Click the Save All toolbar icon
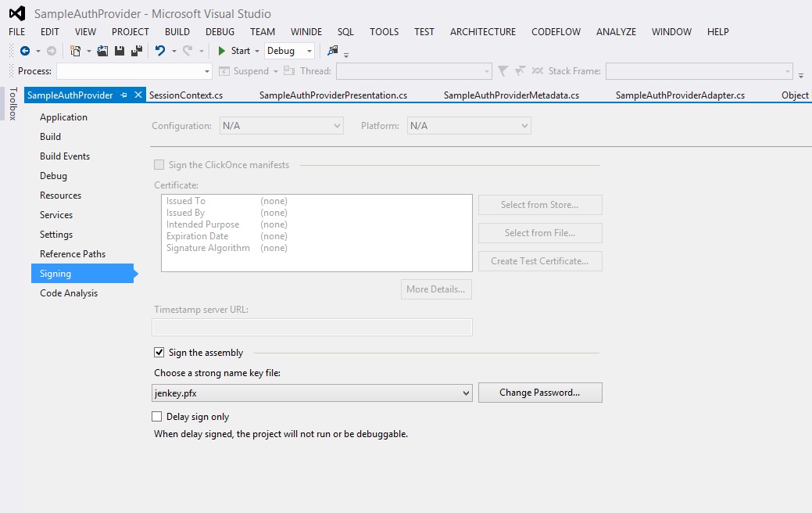812x513 pixels. (137, 51)
